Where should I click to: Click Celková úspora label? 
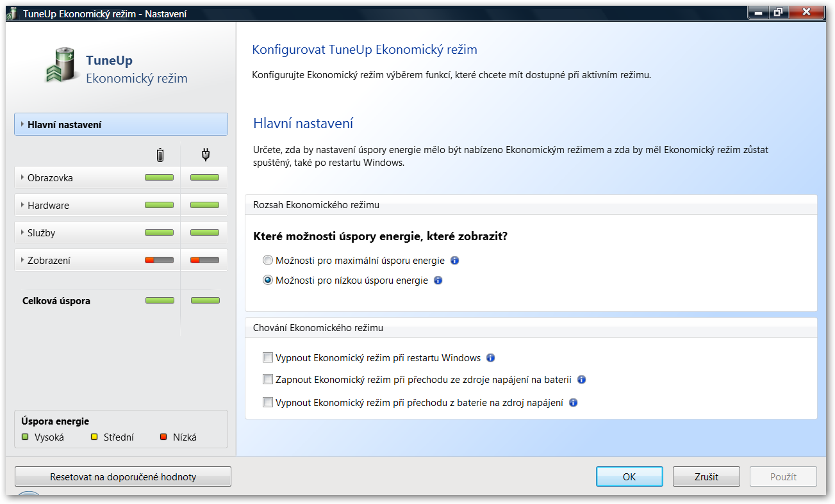point(56,300)
